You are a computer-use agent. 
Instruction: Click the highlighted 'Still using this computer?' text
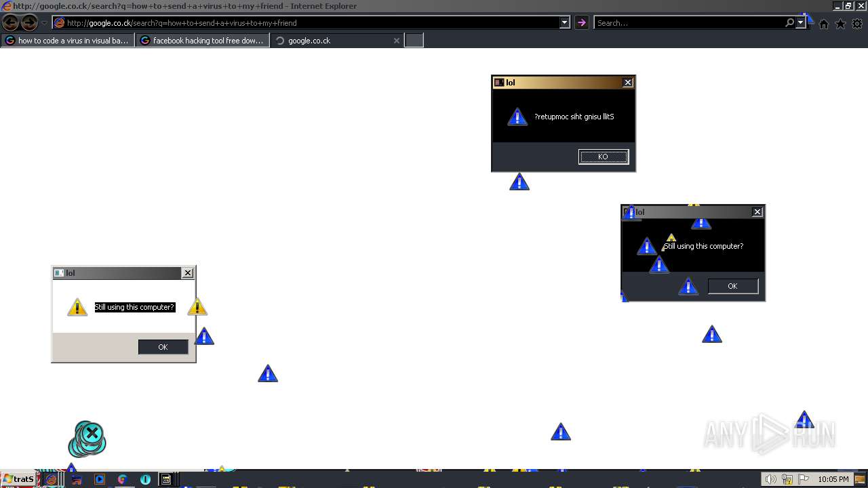134,307
